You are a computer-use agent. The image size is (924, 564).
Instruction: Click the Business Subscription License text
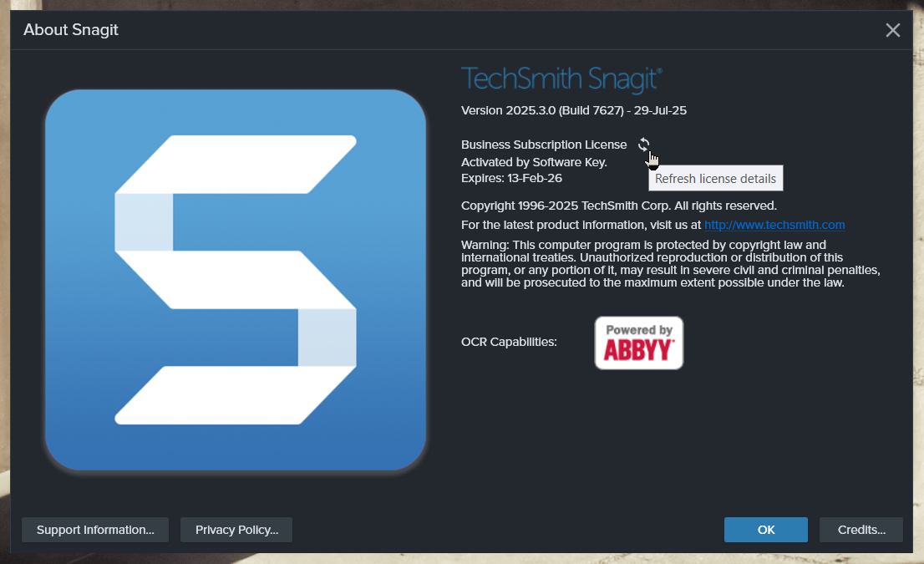(x=544, y=145)
